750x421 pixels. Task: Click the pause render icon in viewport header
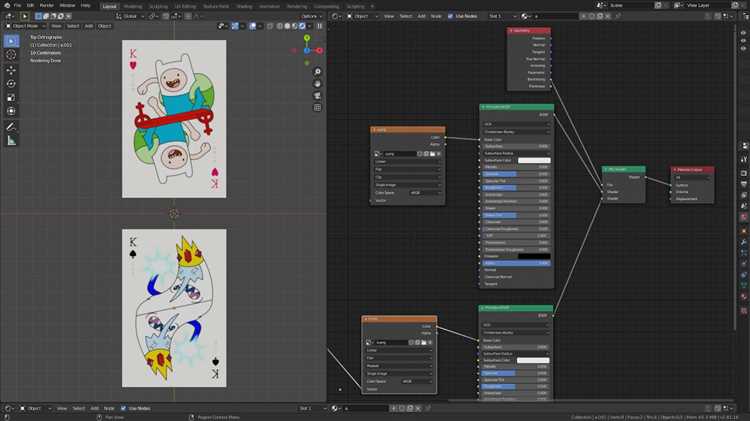coord(320,26)
